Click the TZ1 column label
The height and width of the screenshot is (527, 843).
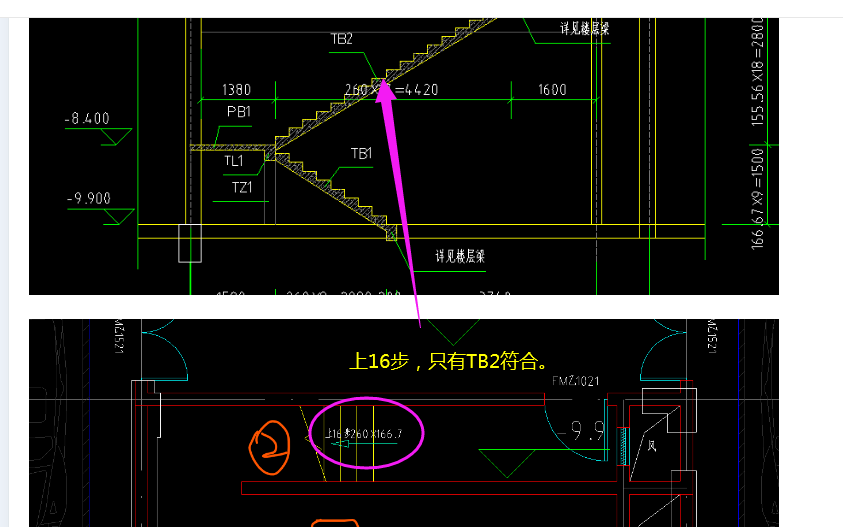pos(242,188)
